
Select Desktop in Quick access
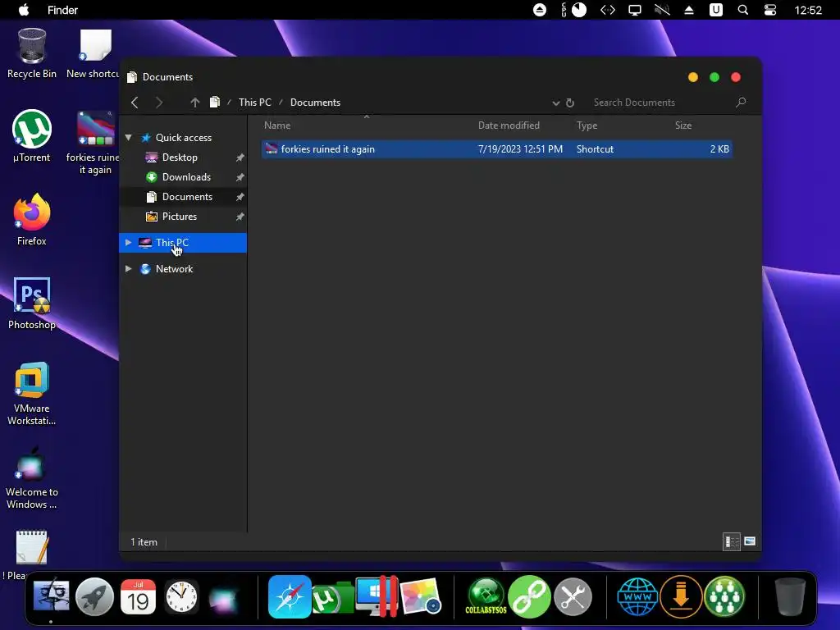pyautogui.click(x=180, y=157)
